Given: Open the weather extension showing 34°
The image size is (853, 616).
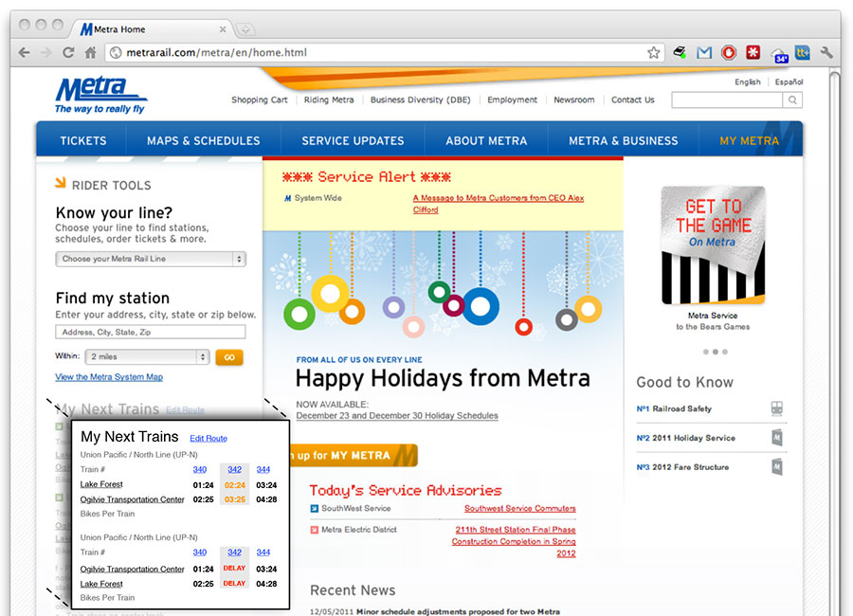Looking at the screenshot, I should click(x=779, y=54).
